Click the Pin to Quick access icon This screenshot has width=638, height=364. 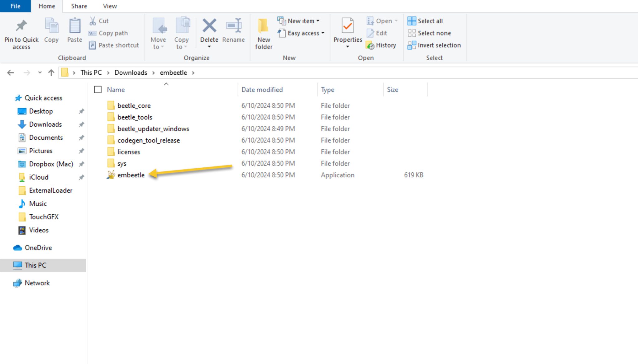tap(21, 26)
